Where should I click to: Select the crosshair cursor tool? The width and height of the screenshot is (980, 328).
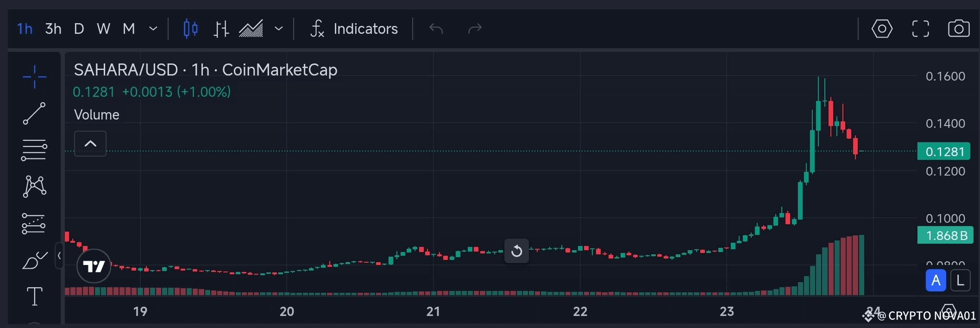pos(35,76)
